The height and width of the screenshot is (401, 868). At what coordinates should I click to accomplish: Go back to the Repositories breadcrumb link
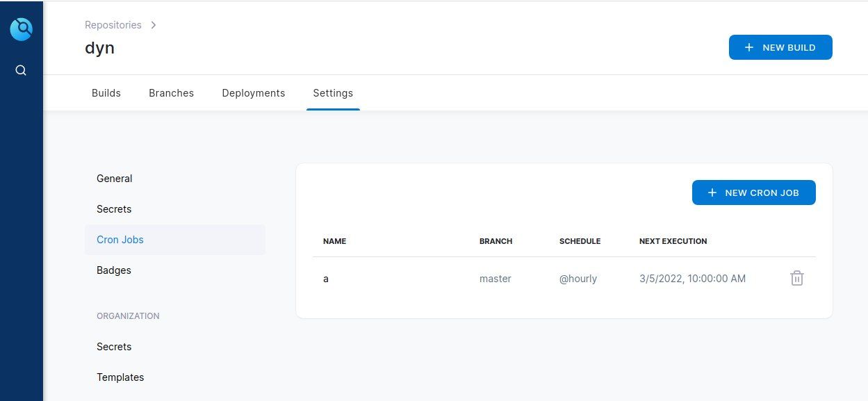point(113,25)
